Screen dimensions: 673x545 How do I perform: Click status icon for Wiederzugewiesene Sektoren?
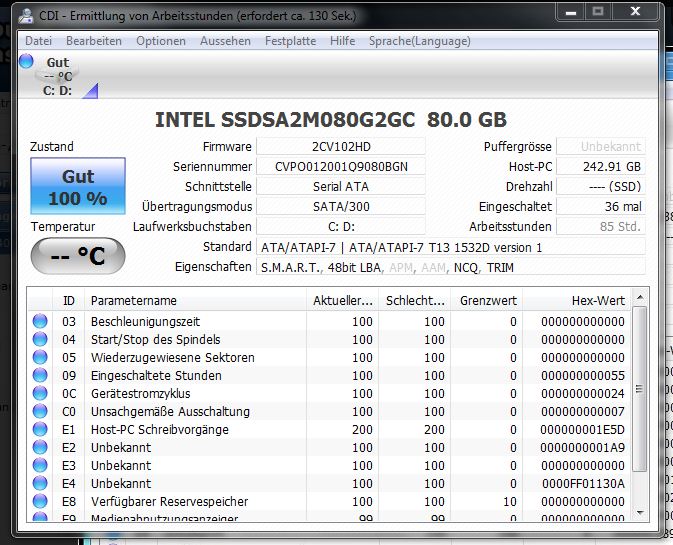point(40,357)
